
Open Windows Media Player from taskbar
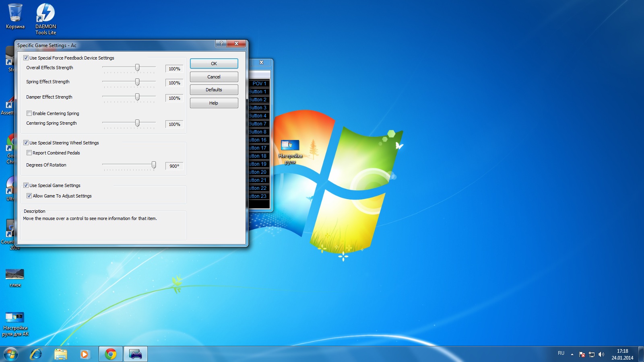coord(85,354)
